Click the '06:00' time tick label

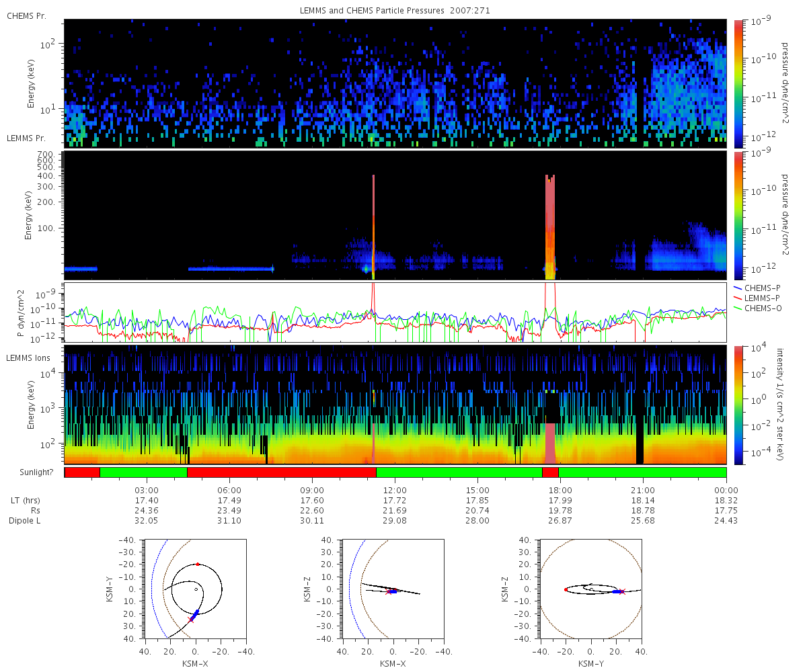tap(229, 491)
